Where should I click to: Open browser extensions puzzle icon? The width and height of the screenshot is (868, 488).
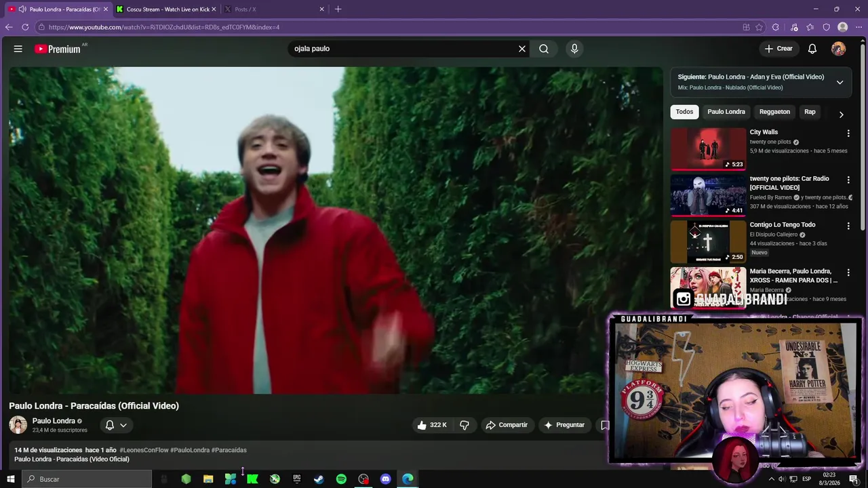click(x=776, y=27)
